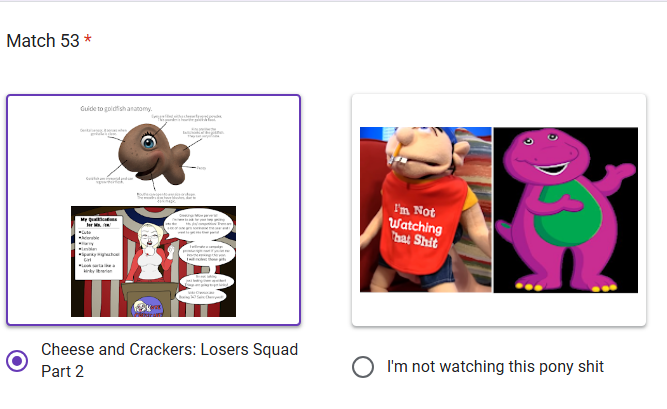The height and width of the screenshot is (409, 667).
Task: Select the "I'm not watching this pony shit" radio button
Action: click(x=363, y=367)
